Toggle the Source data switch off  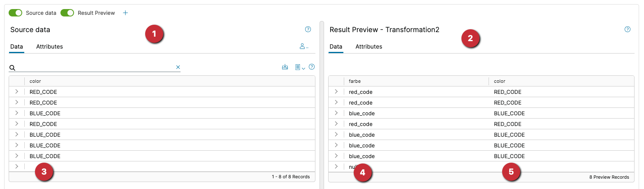pos(16,13)
